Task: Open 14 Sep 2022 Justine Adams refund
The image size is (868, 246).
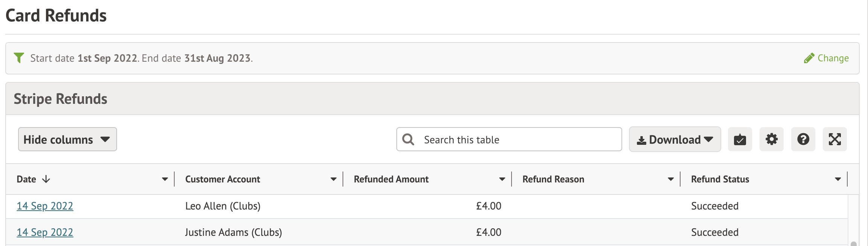Action: 45,232
